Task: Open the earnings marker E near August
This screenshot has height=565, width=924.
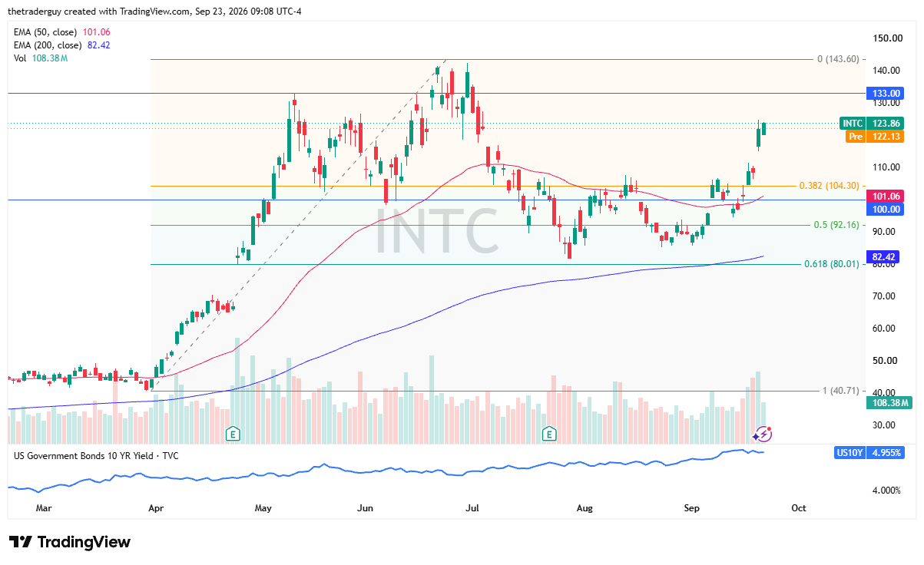Action: [549, 434]
